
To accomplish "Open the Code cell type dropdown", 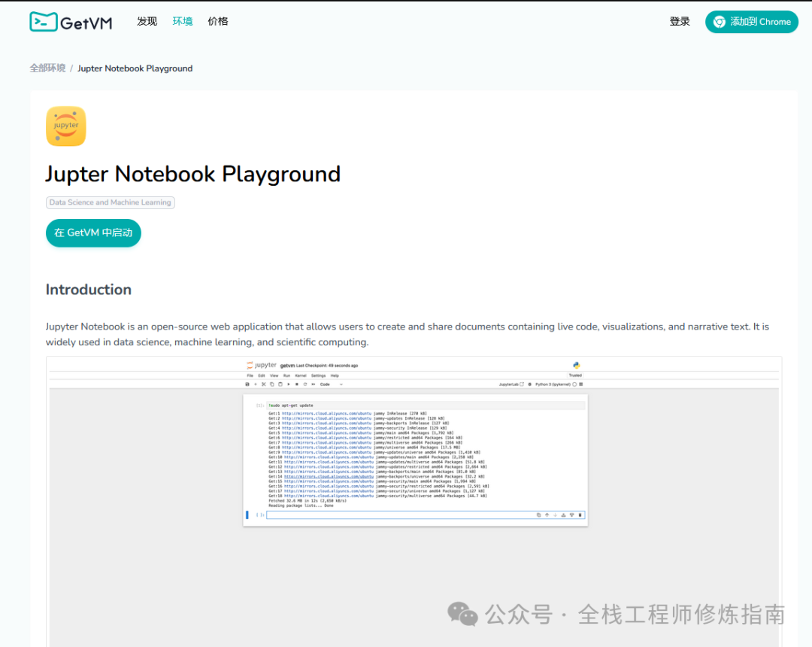I will coord(332,384).
